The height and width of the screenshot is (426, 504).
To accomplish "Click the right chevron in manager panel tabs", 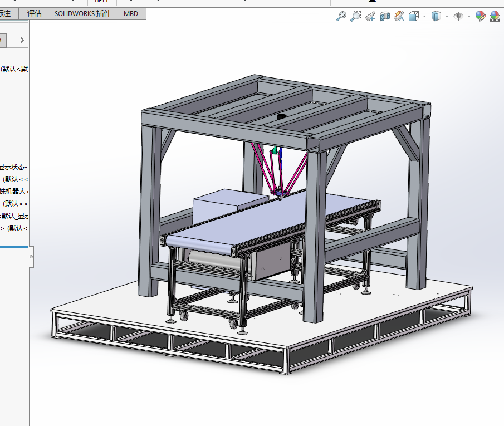I will point(22,40).
